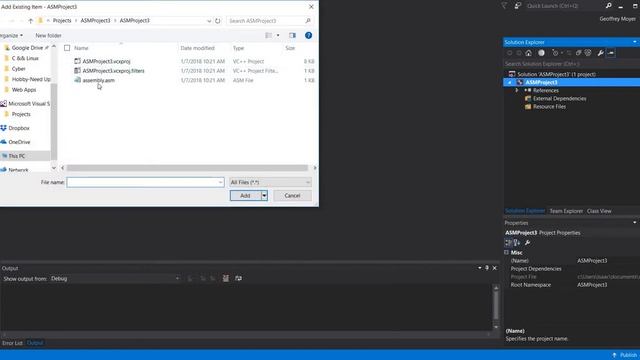Click the search magnifier in the dialog search box

308,21
